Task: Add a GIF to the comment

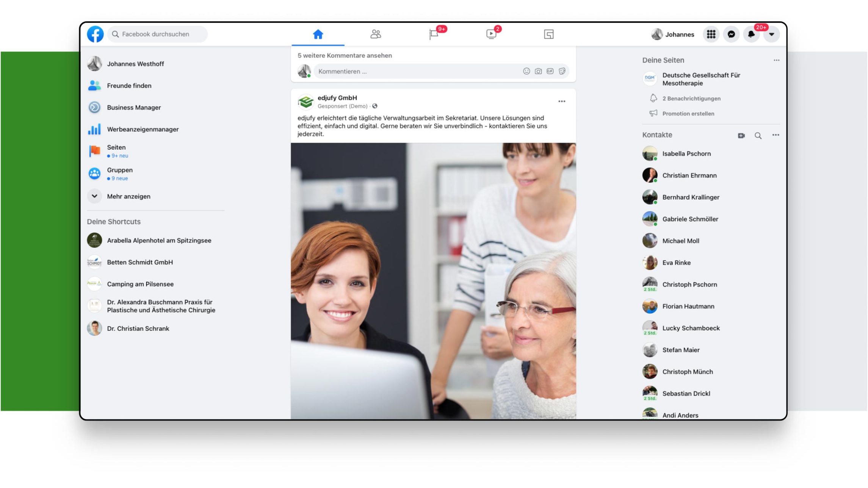Action: tap(550, 71)
